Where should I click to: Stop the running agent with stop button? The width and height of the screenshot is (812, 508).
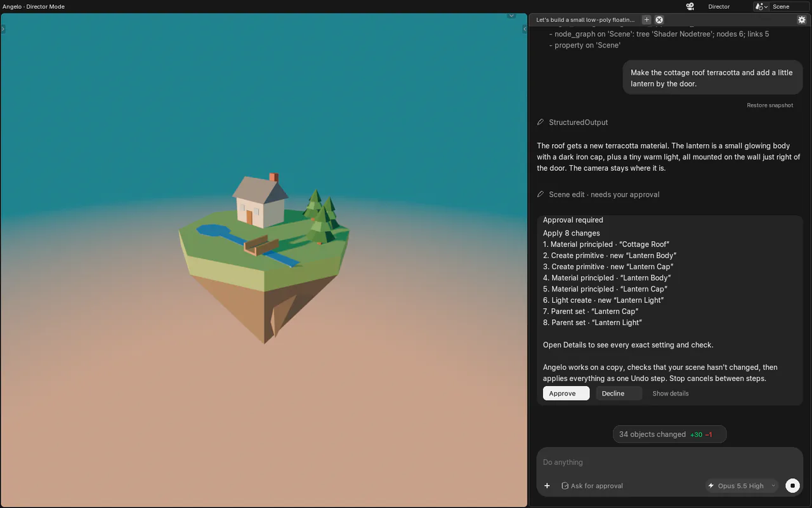[792, 486]
